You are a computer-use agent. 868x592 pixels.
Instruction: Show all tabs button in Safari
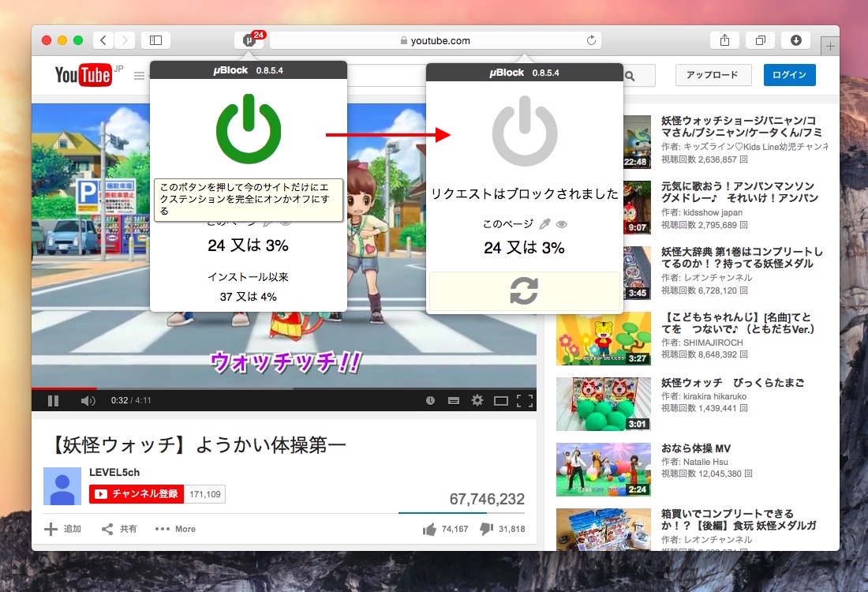[x=761, y=40]
